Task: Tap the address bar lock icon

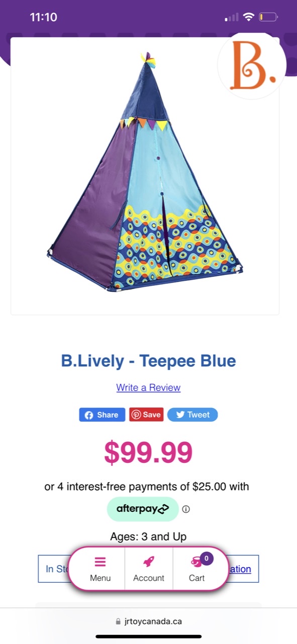Action: [118, 621]
